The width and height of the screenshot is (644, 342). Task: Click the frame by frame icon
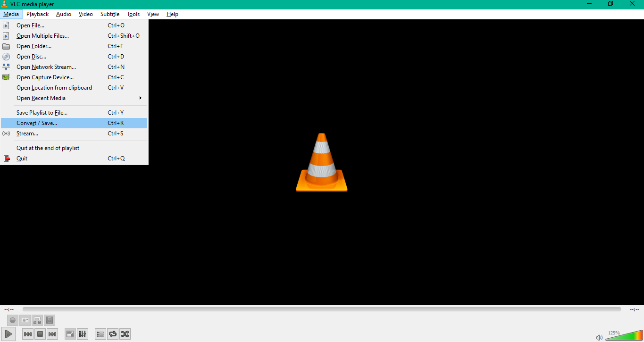50,320
